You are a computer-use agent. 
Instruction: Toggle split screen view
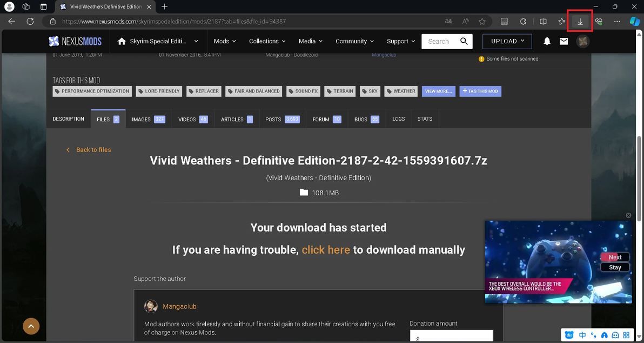542,22
